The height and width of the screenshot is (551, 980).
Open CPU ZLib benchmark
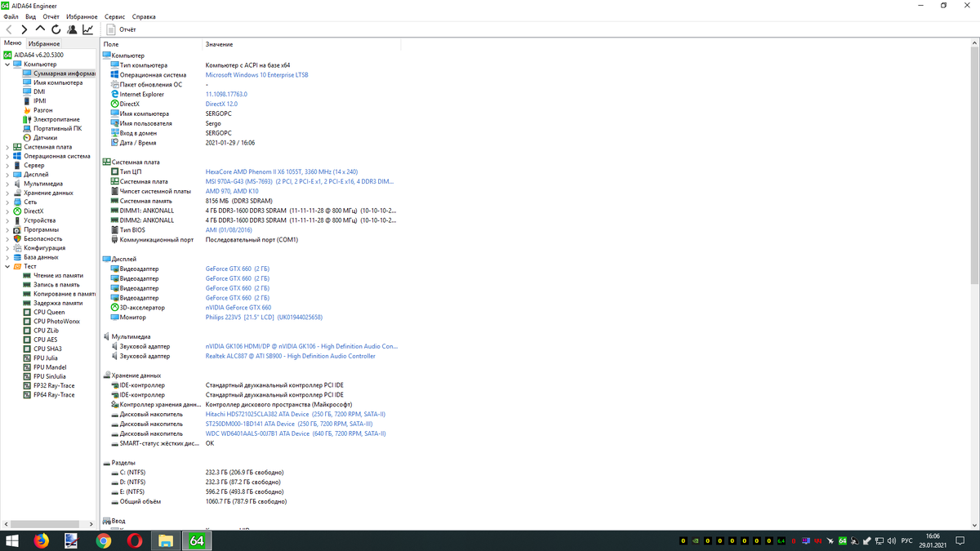[x=46, y=331]
